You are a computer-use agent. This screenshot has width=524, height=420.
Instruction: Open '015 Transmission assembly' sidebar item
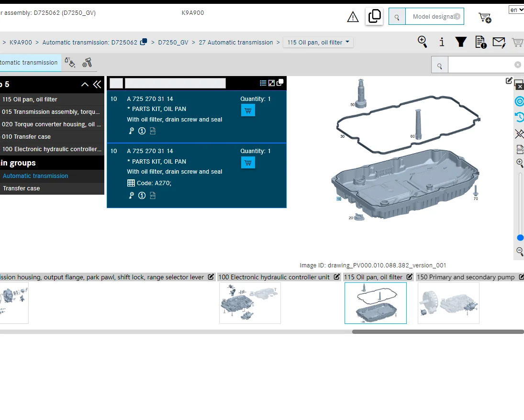(52, 112)
